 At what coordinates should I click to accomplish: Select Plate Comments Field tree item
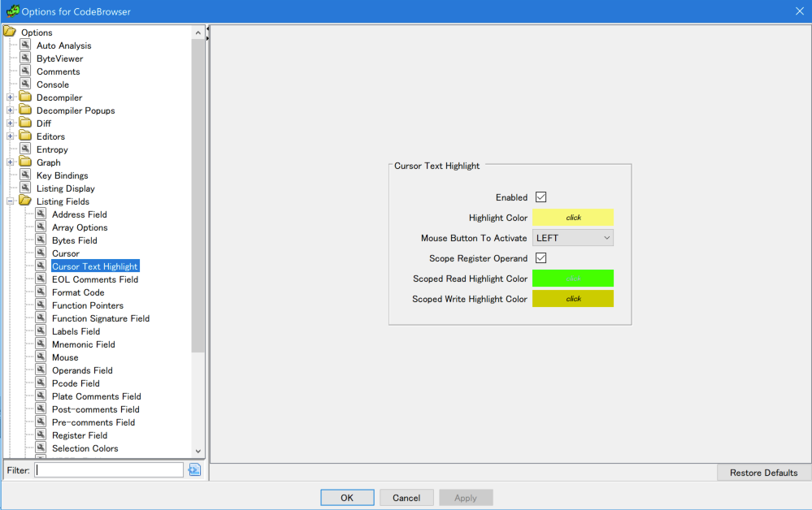click(97, 396)
